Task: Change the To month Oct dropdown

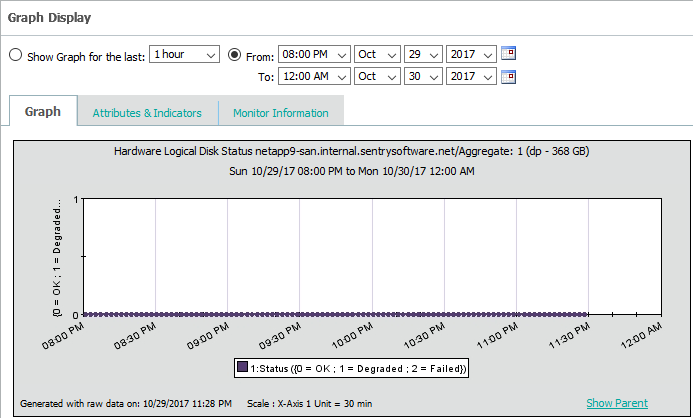Action: (376, 76)
